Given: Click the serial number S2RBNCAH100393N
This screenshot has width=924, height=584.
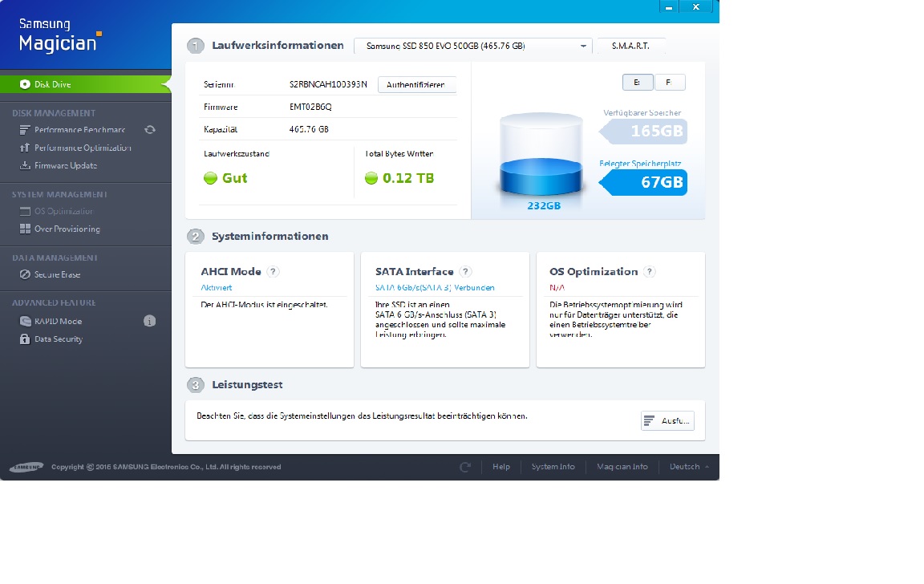Looking at the screenshot, I should point(328,84).
